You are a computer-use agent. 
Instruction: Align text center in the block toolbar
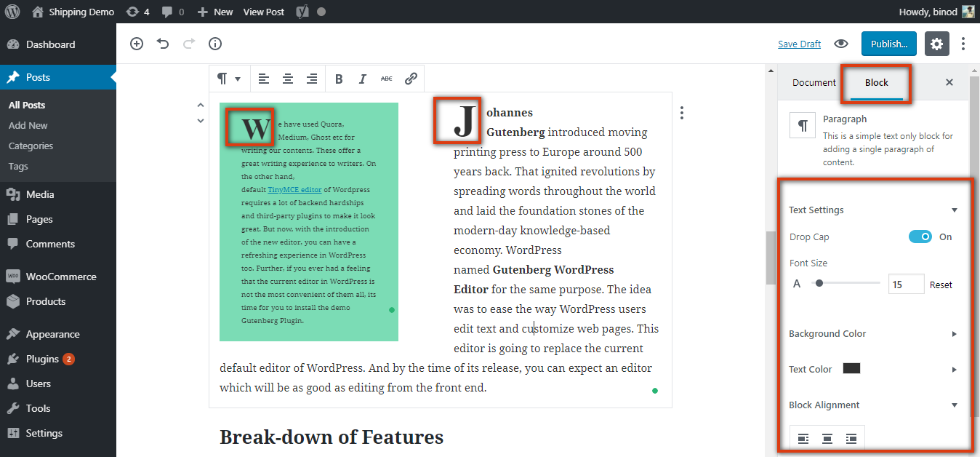tap(288, 79)
